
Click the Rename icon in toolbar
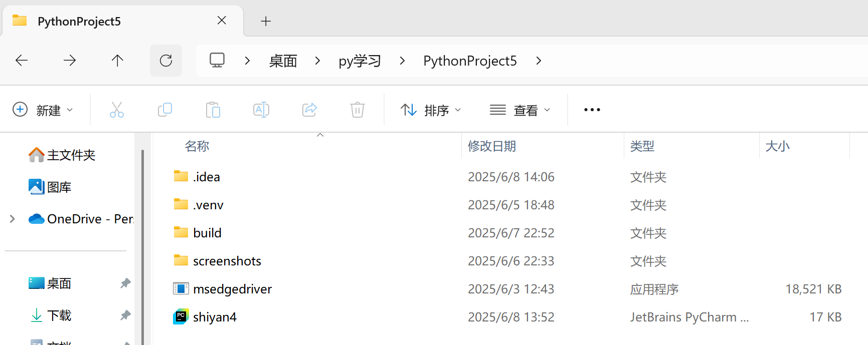tap(261, 110)
